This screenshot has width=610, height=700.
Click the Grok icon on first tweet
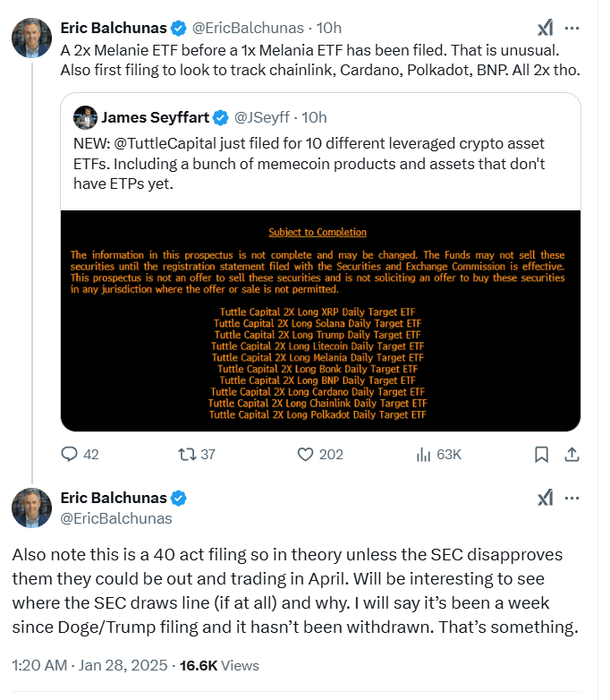(x=544, y=28)
